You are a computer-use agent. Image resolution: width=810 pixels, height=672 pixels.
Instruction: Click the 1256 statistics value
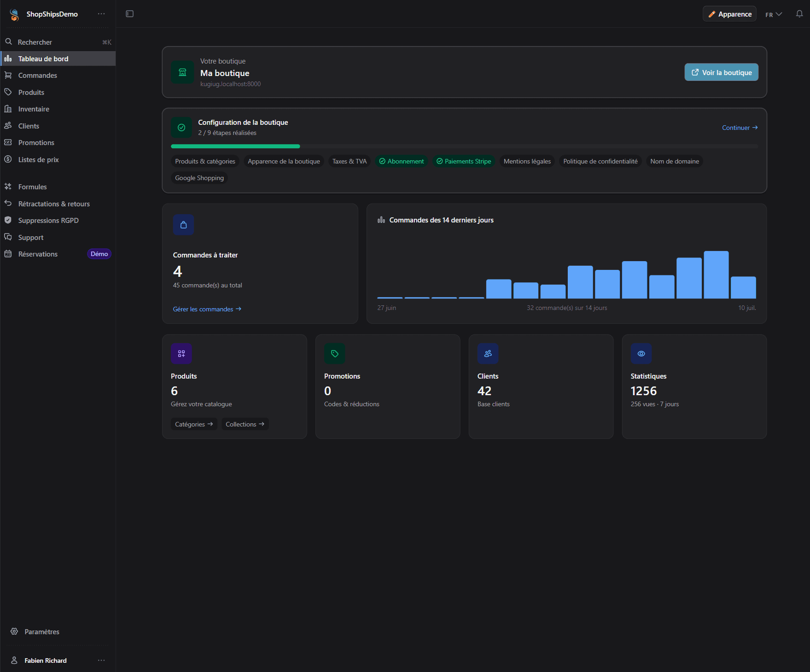tap(643, 391)
